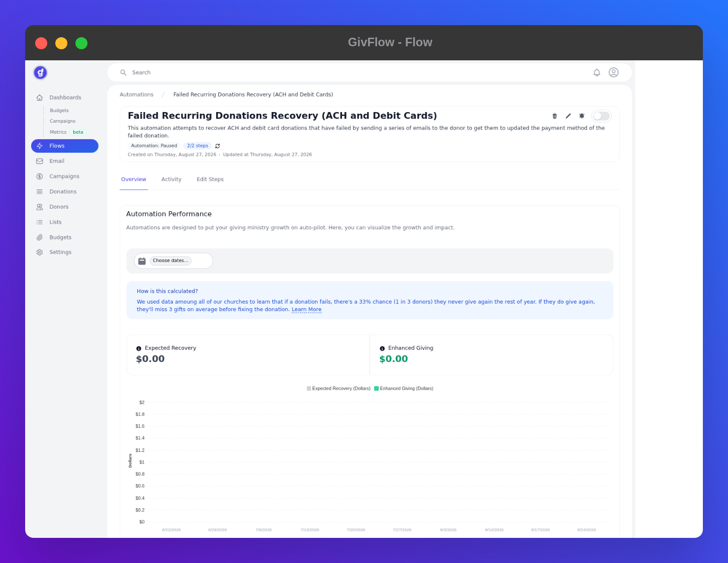Navigate to Donations in sidebar
The image size is (728, 563).
pyautogui.click(x=65, y=192)
